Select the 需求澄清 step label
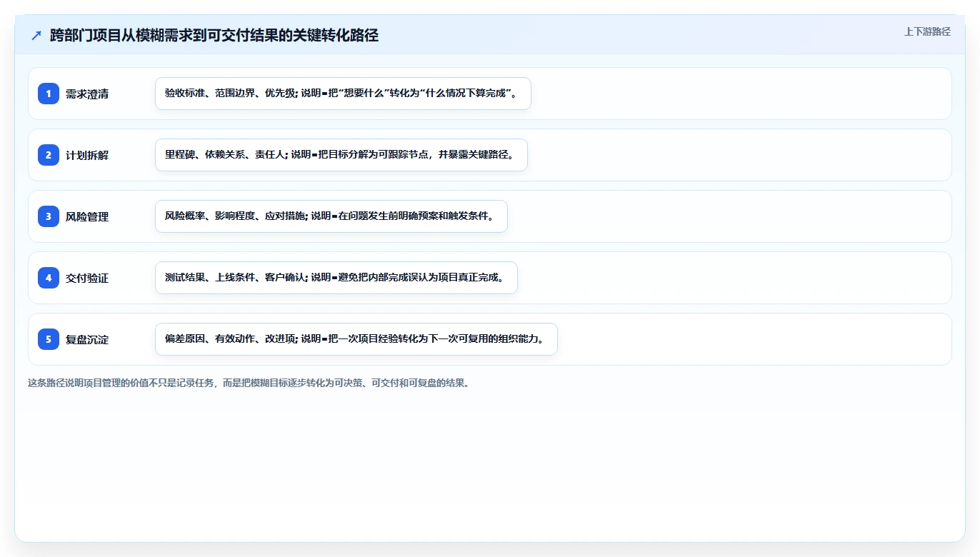This screenshot has width=980, height=557. 87,94
